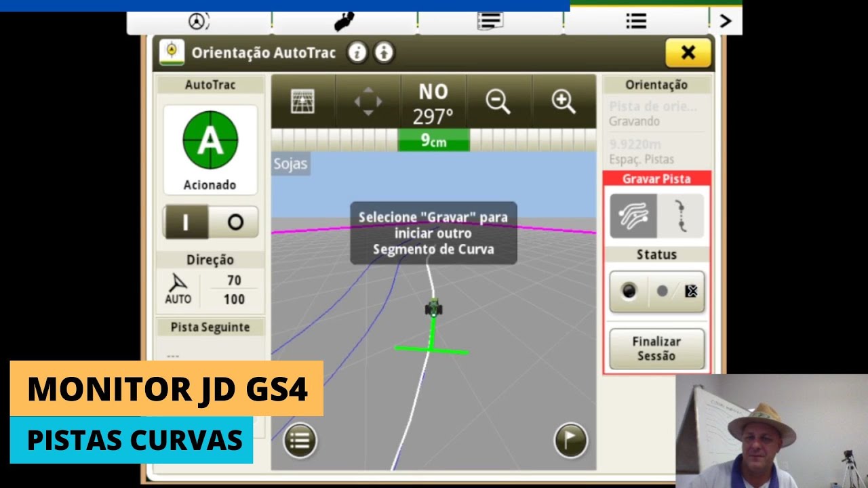Switch AutoTrac on with I toggle
This screenshot has width=868, height=488.
[186, 222]
